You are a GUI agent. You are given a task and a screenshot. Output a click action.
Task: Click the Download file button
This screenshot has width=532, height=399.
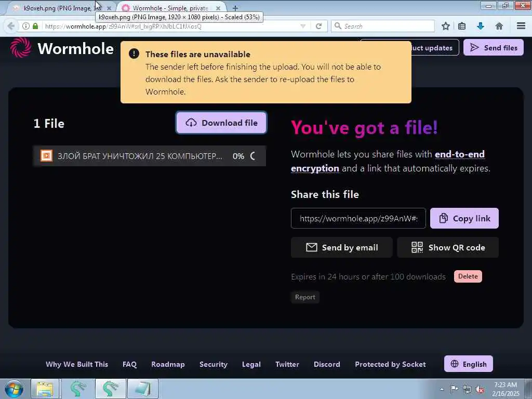pos(221,123)
